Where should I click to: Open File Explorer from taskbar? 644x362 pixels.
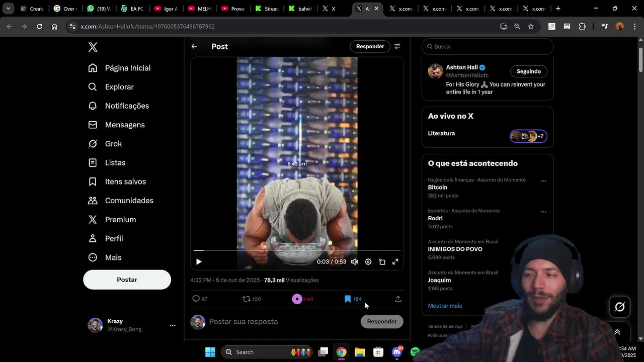[x=360, y=352]
